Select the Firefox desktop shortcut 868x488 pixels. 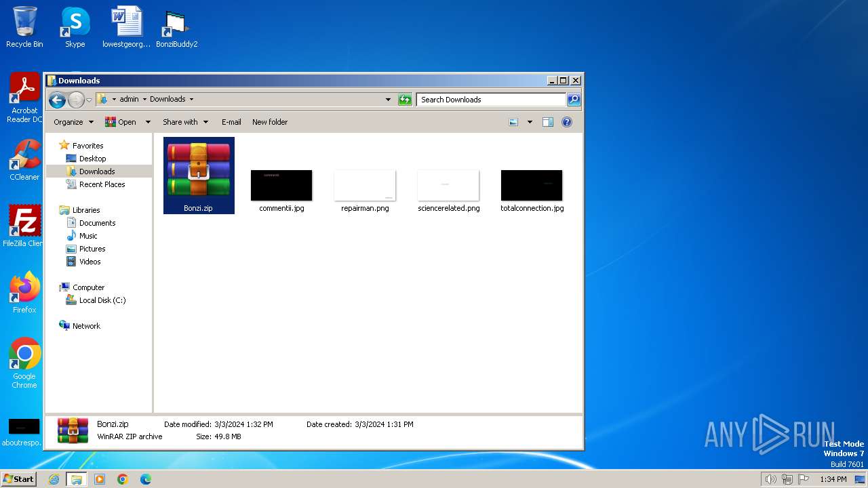[x=24, y=293]
